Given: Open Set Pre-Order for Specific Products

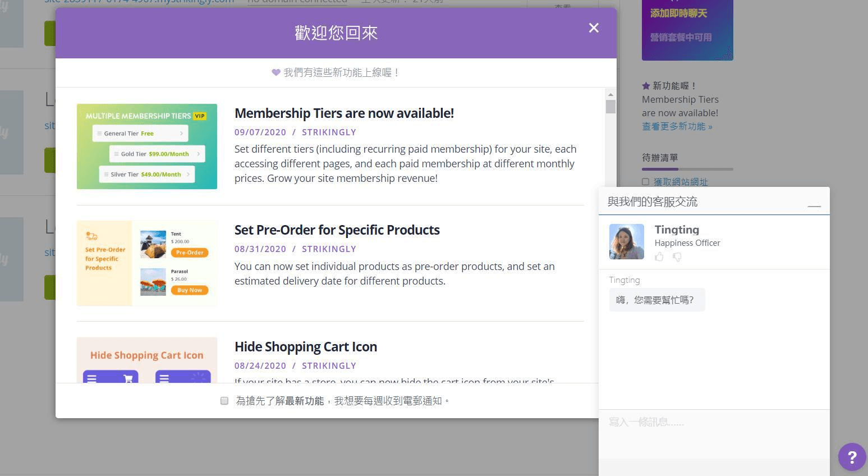Looking at the screenshot, I should click(x=337, y=230).
